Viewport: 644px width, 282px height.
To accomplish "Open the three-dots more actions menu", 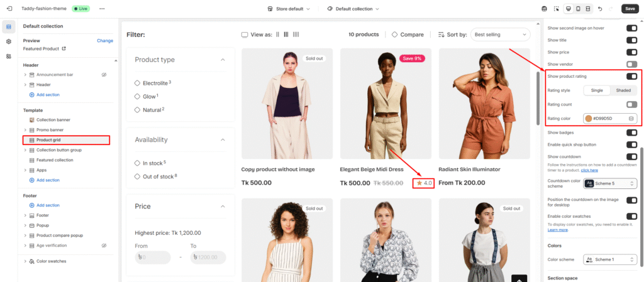I will click(102, 9).
